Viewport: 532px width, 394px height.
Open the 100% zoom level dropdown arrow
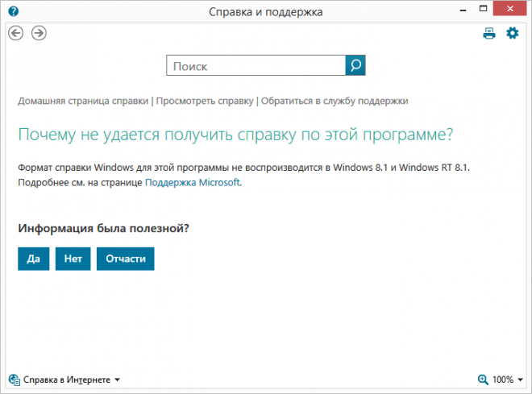click(x=520, y=379)
